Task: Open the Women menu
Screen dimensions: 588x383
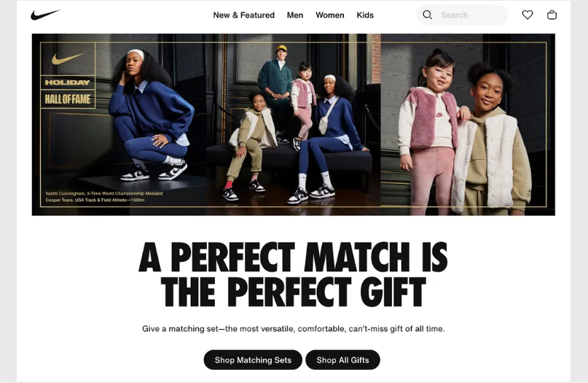Action: 329,15
